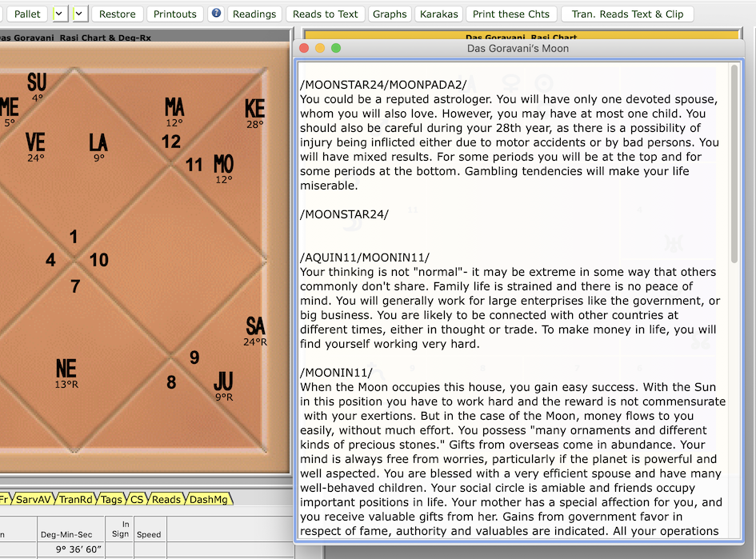Screen dimensions: 756x559
Task: Open the DashMg tab
Action: 208,499
